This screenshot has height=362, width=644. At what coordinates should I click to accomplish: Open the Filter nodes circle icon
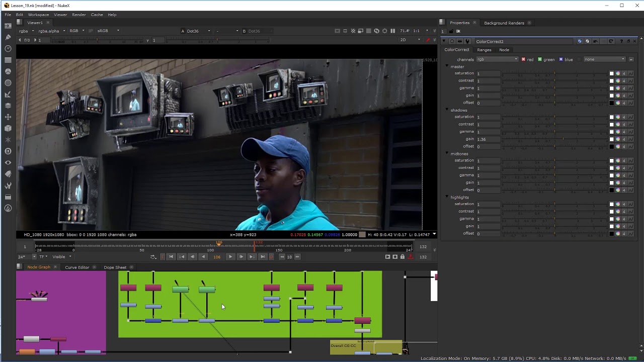click(8, 83)
